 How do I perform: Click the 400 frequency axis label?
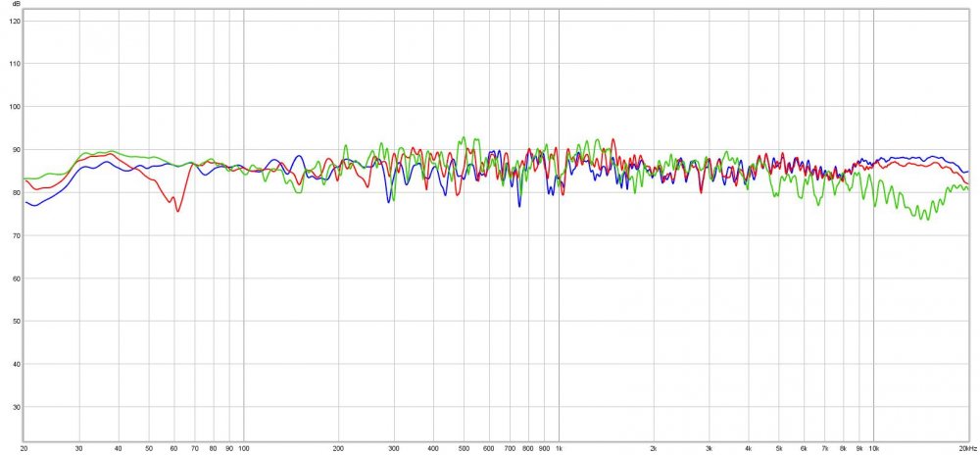coord(433,449)
